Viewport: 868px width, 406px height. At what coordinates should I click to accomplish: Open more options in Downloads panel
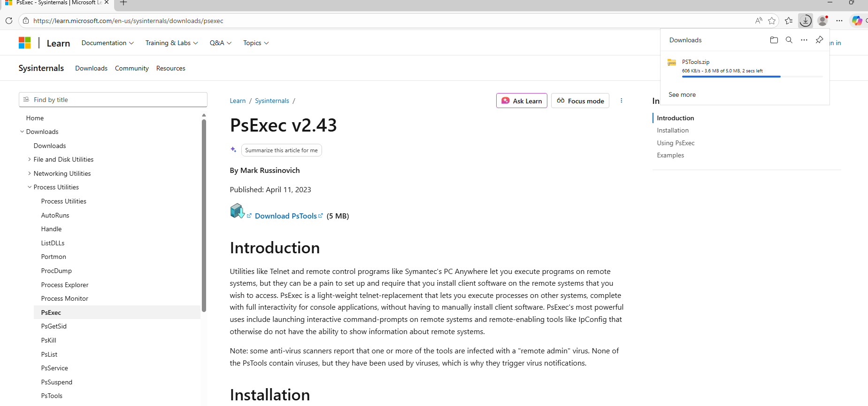[804, 40]
